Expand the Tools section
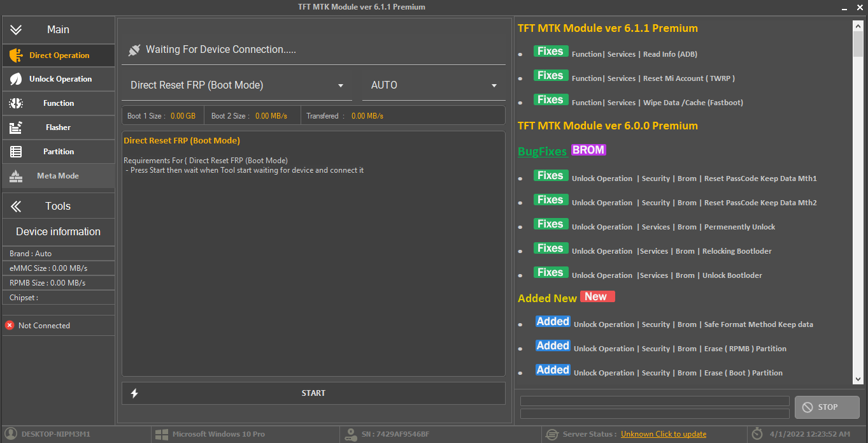Screen dimensions: 868x443 pos(17,206)
